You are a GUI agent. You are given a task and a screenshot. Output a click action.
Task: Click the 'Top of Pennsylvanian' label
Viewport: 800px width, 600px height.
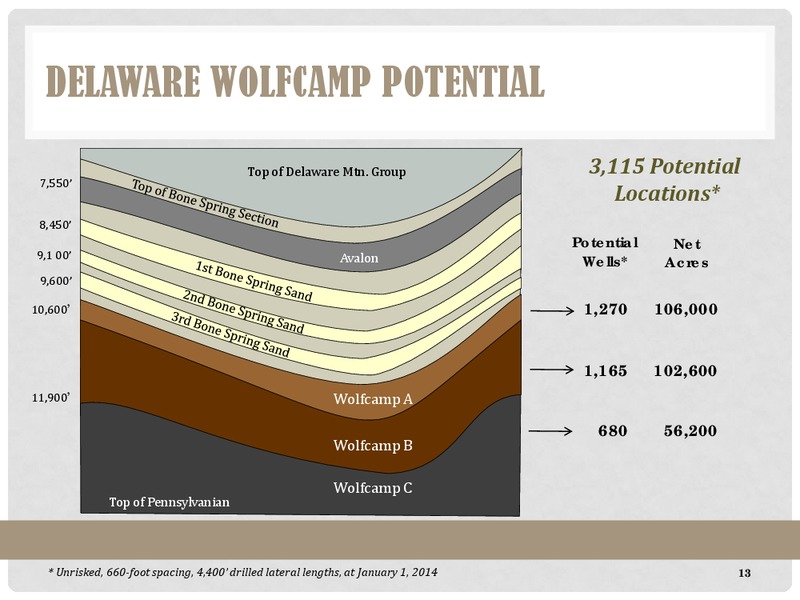coord(169,503)
